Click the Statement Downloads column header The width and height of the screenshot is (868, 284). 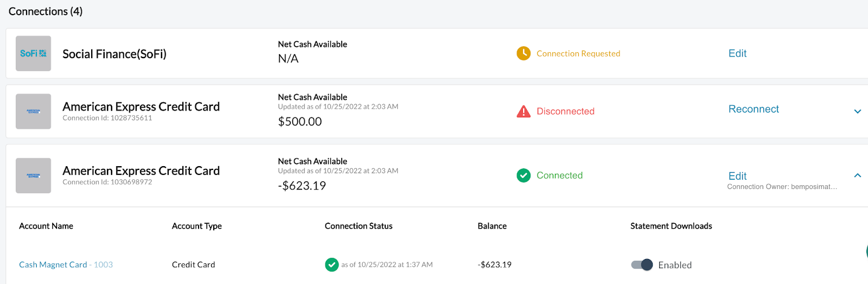[671, 226]
